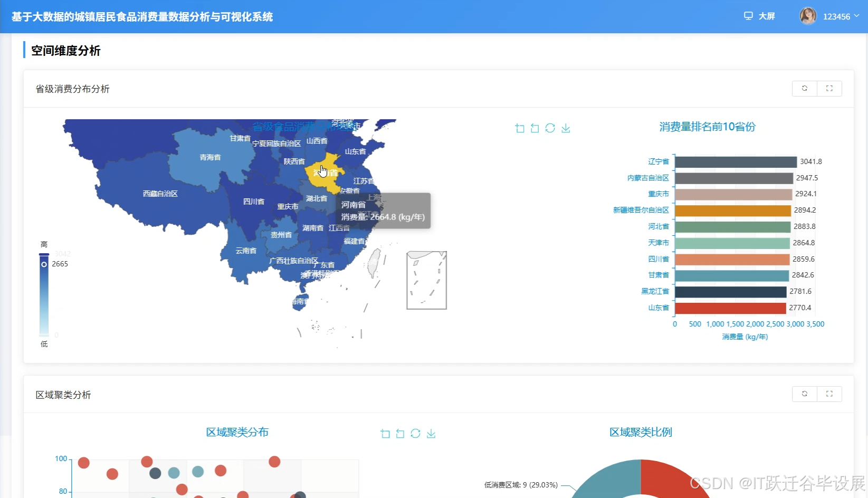Viewport: 868px width, 498px height.
Task: Click the monitor icon next to 大屏
Action: click(x=748, y=16)
